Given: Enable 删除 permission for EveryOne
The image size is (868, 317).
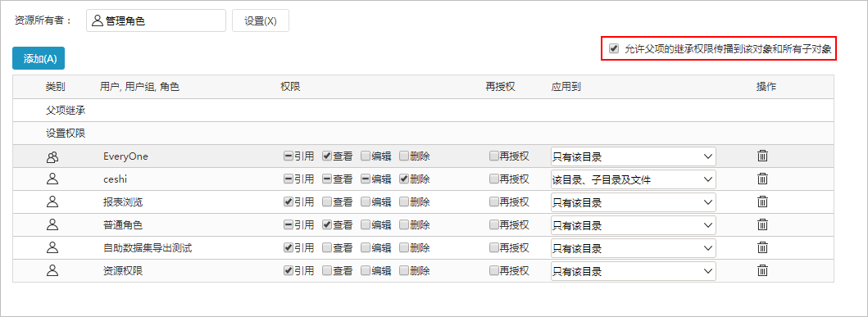Looking at the screenshot, I should point(405,156).
